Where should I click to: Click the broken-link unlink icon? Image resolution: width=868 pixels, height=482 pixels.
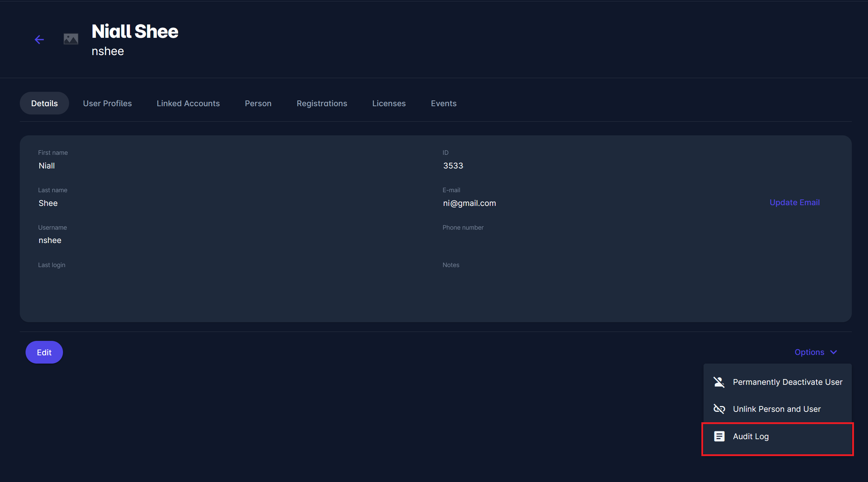[719, 409]
